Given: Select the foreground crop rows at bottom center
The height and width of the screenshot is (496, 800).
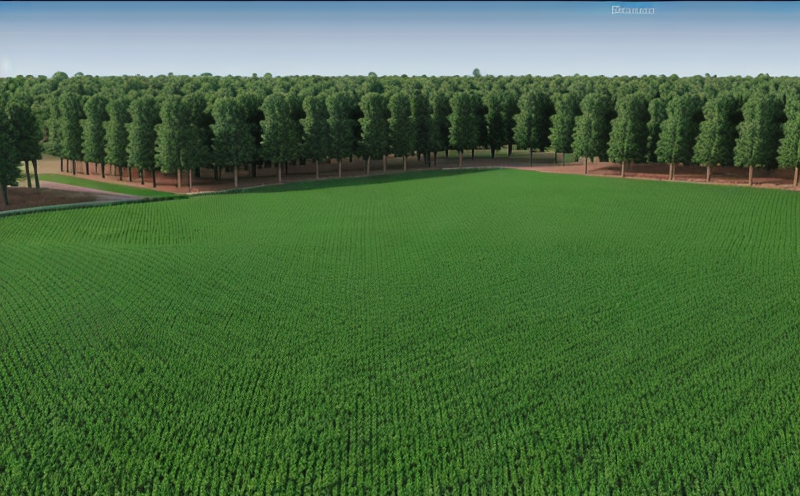Looking at the screenshot, I should 400,450.
